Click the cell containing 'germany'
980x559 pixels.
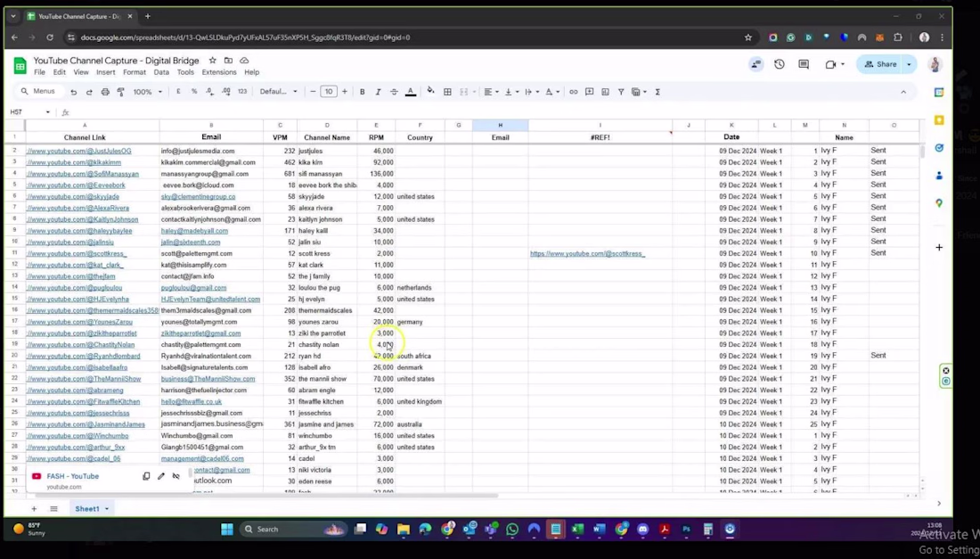[420, 322]
